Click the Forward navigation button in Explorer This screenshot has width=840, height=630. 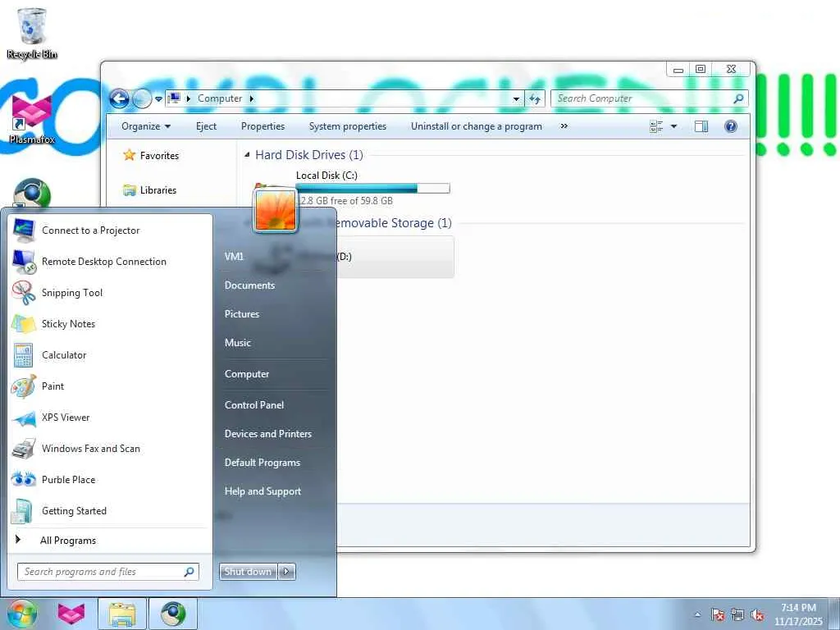tap(141, 98)
